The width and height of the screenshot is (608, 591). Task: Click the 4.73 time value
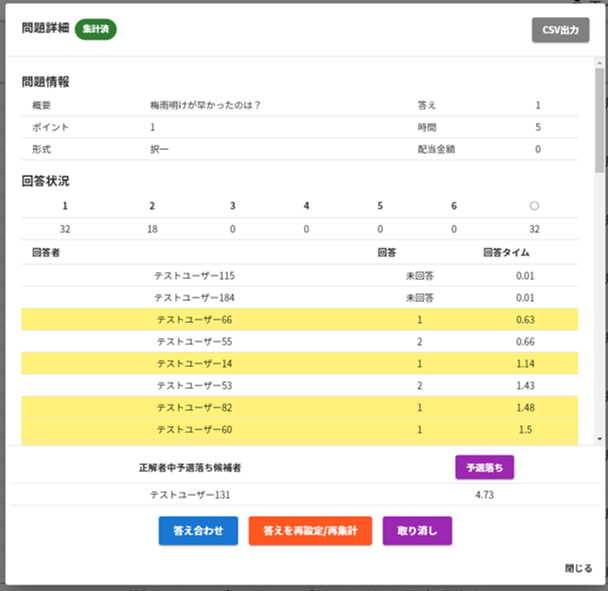[484, 495]
